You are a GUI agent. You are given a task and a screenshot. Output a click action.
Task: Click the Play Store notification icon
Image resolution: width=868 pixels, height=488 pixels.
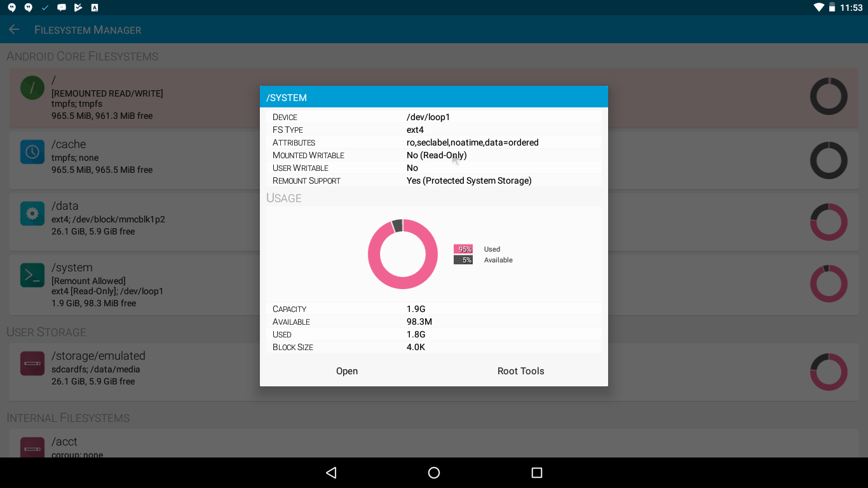78,8
